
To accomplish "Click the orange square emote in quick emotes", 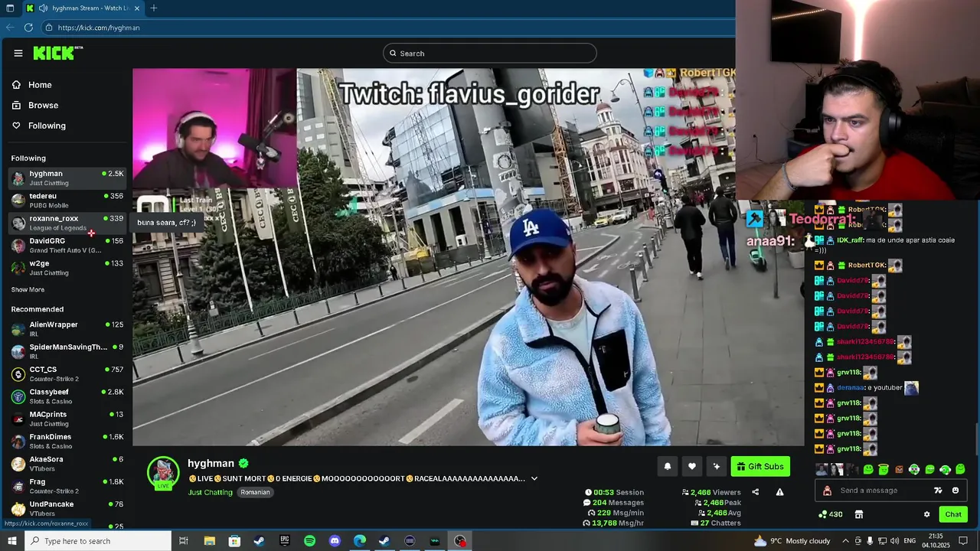I will 899,469.
